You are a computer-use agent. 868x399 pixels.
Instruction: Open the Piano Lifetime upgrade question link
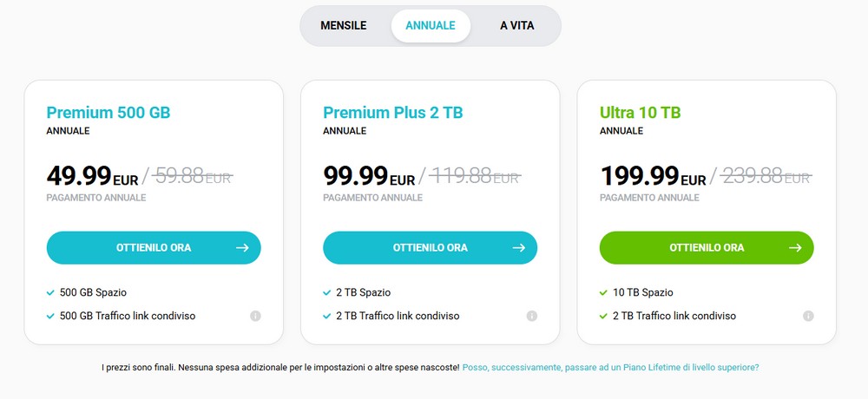click(x=610, y=368)
